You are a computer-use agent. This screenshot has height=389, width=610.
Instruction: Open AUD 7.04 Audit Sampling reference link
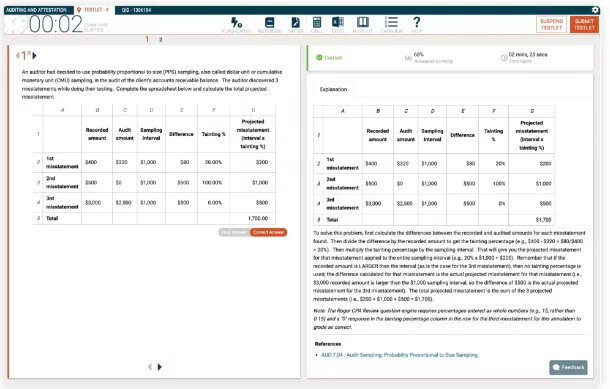pyautogui.click(x=400, y=355)
